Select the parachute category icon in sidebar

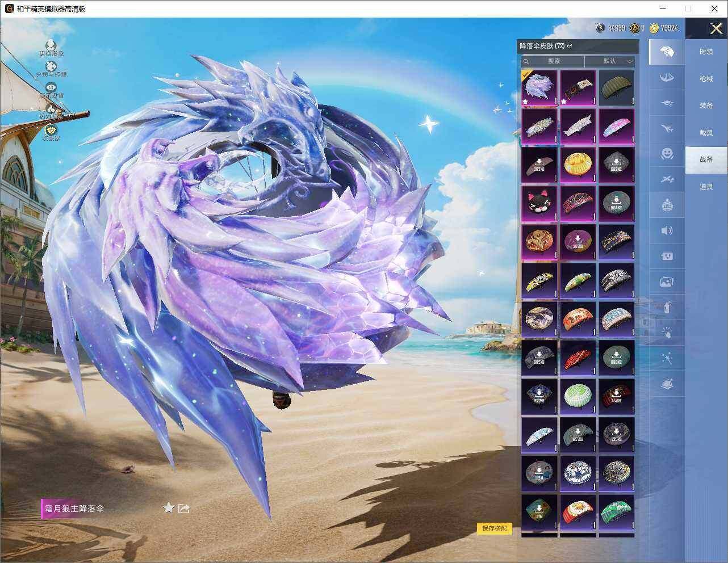667,52
